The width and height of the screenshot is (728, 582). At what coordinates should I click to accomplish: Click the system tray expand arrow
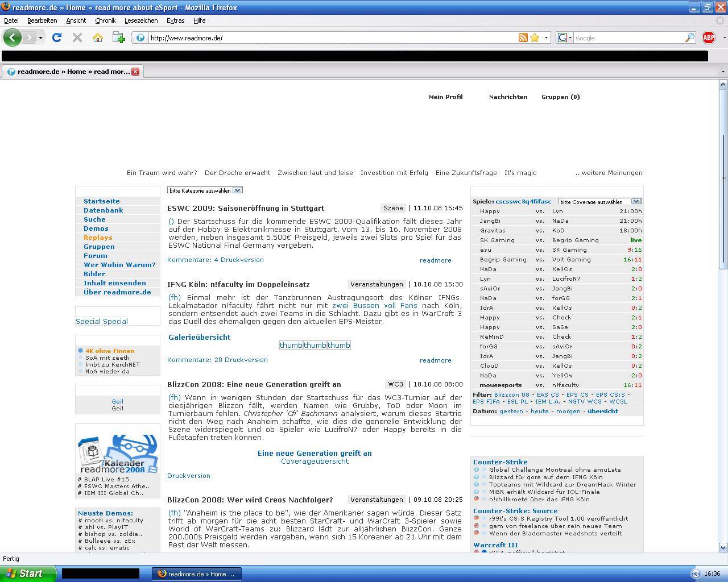(x=695, y=574)
